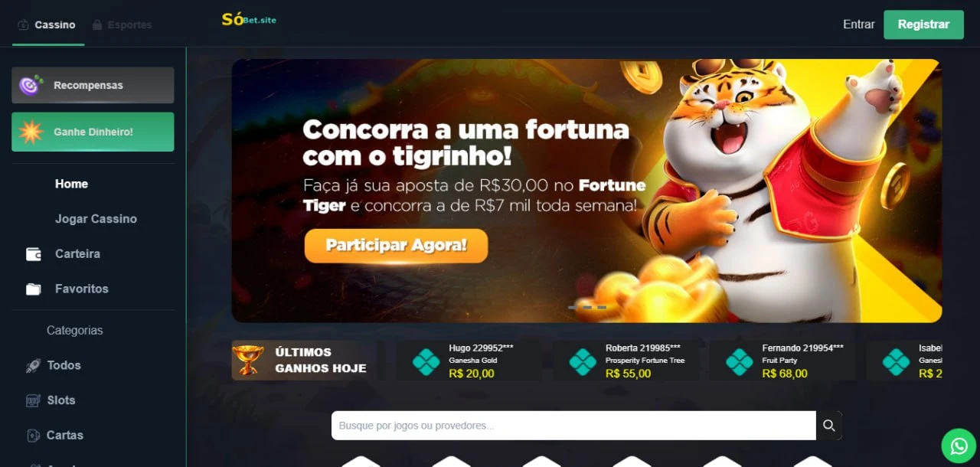Open Carteira wallet icon in sidebar
Screen dimensions: 980x467
coord(34,254)
